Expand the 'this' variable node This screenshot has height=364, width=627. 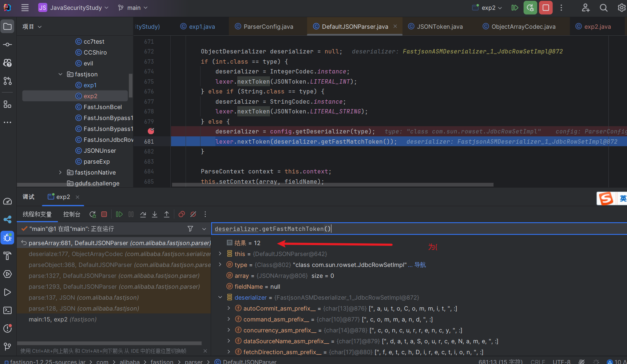pyautogui.click(x=220, y=254)
